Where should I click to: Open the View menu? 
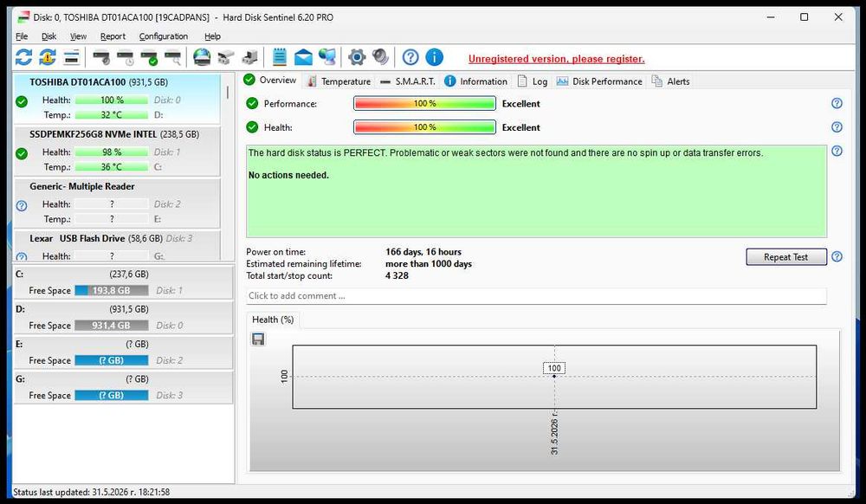78,36
